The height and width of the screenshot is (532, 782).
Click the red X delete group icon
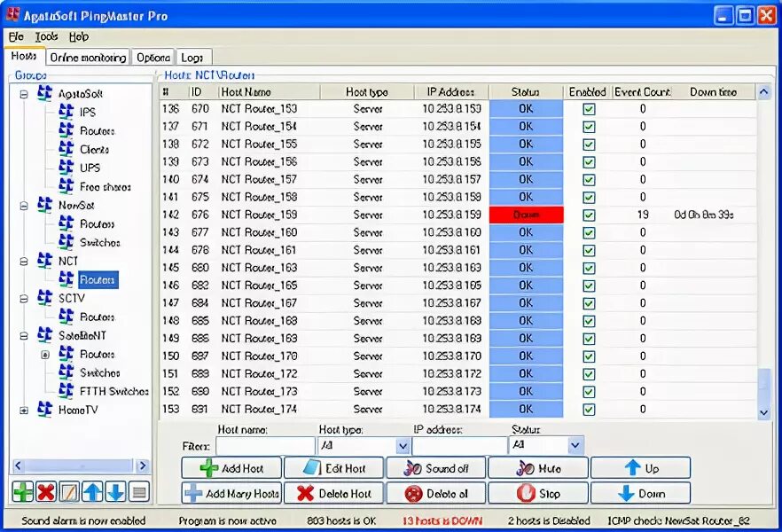(46, 492)
